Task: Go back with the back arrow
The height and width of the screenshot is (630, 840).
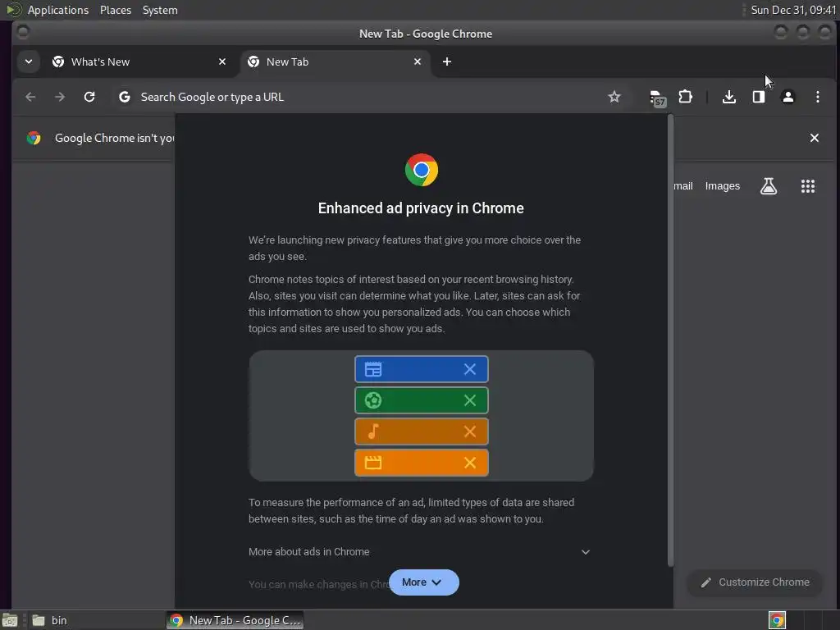Action: [30, 97]
